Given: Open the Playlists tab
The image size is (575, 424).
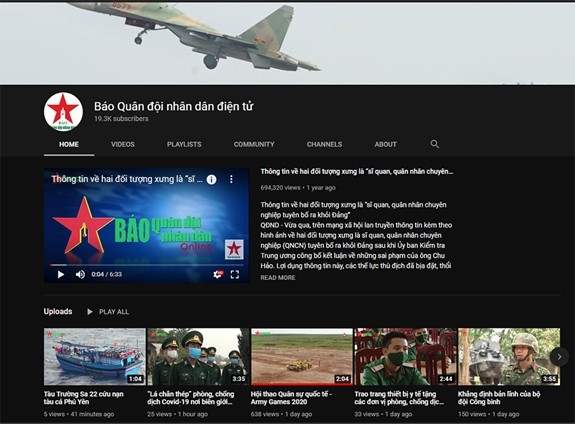Looking at the screenshot, I should (x=184, y=145).
